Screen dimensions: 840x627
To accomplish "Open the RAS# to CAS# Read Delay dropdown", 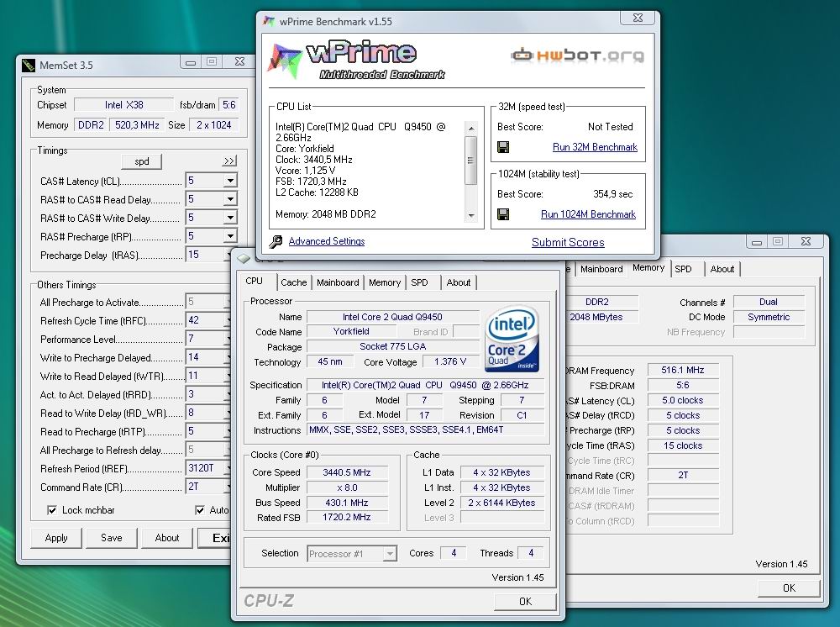I will [230, 199].
